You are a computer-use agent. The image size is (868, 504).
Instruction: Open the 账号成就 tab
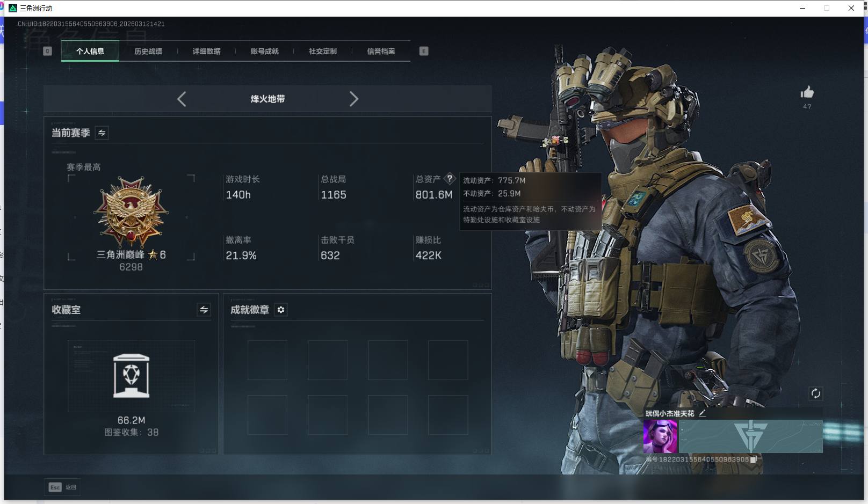[x=264, y=51]
